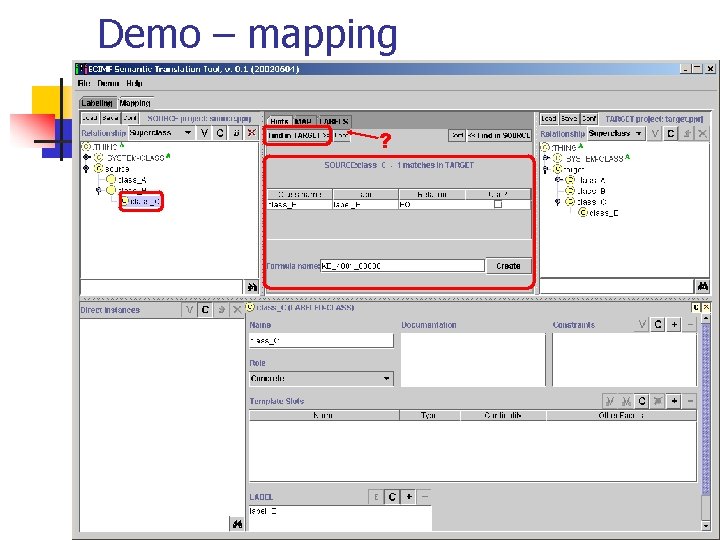Click the plus icon in the LABEL toolbar
The image size is (720, 540).
tap(409, 497)
